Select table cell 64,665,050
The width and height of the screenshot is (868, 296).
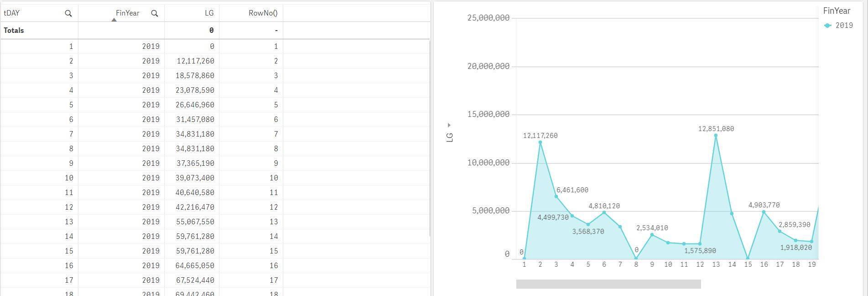[x=195, y=265]
